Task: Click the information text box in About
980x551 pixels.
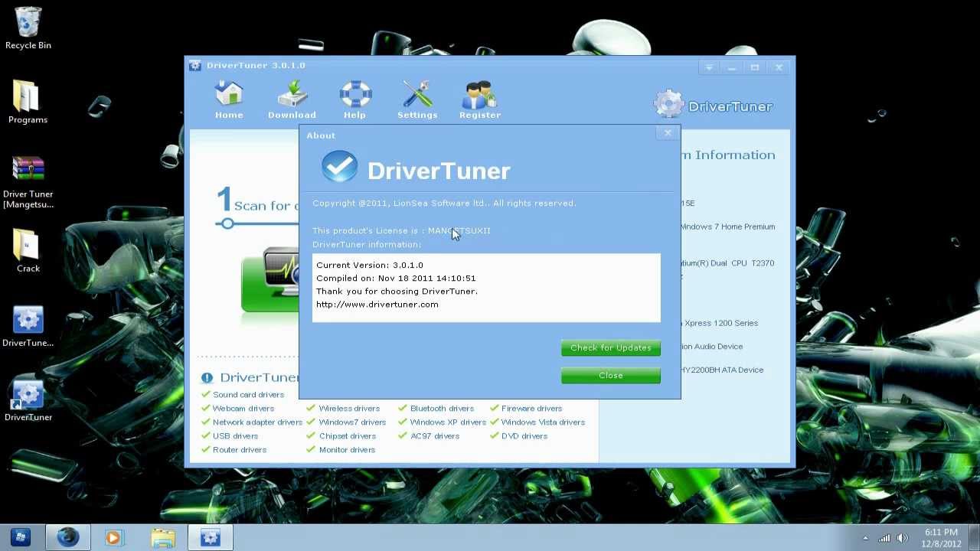Action: point(486,288)
